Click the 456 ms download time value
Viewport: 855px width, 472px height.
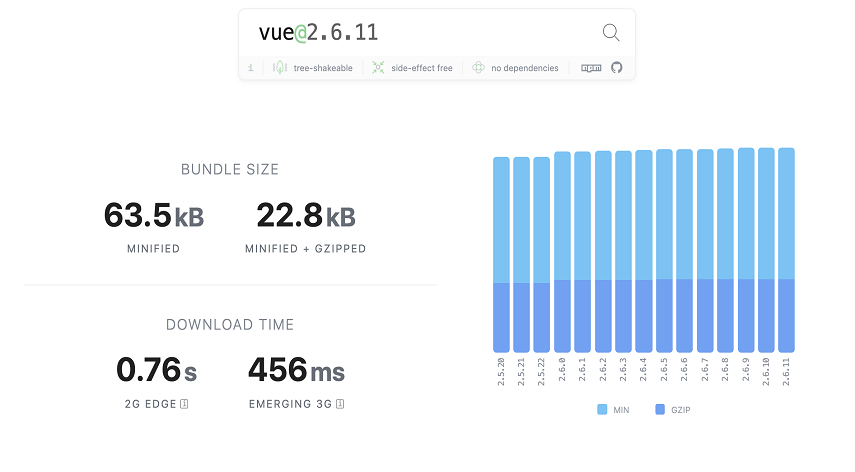(x=297, y=370)
